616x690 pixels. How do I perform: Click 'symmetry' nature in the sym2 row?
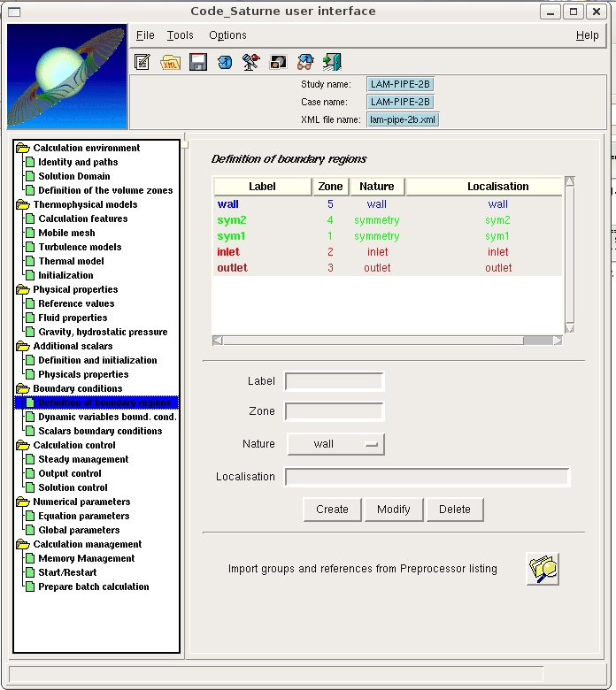(377, 220)
